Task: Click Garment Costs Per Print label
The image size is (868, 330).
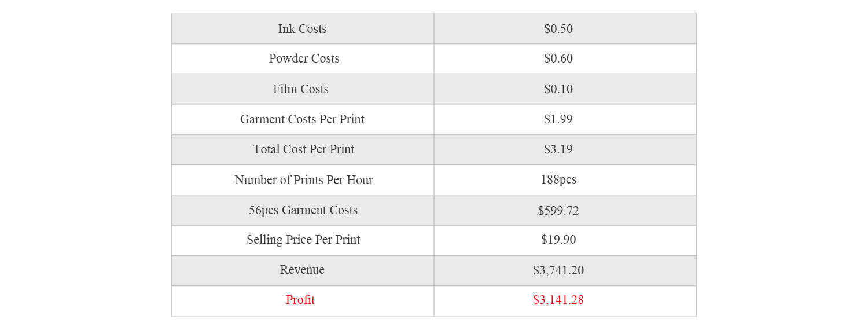Action: pyautogui.click(x=302, y=119)
